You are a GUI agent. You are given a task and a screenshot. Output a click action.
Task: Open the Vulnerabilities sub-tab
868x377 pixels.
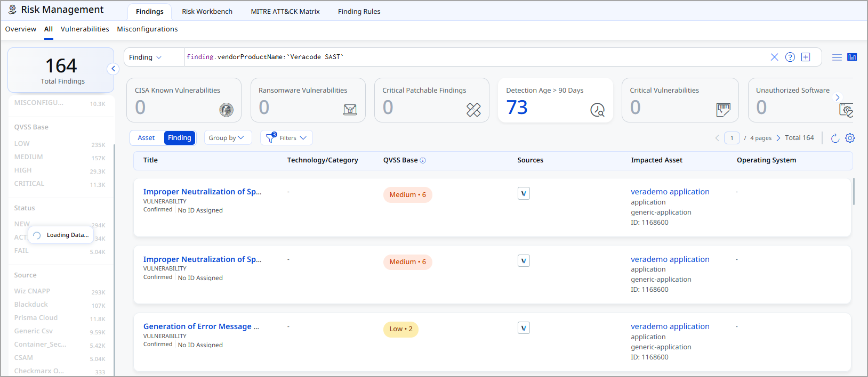85,29
